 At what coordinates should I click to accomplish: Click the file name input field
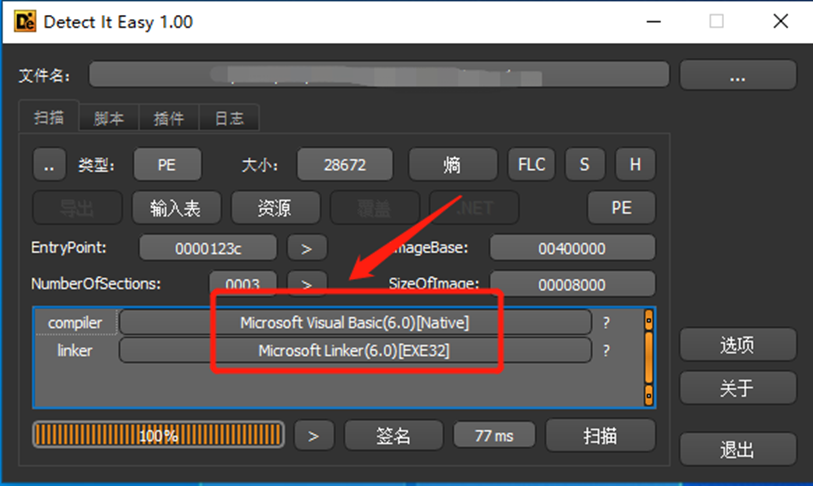click(x=378, y=75)
